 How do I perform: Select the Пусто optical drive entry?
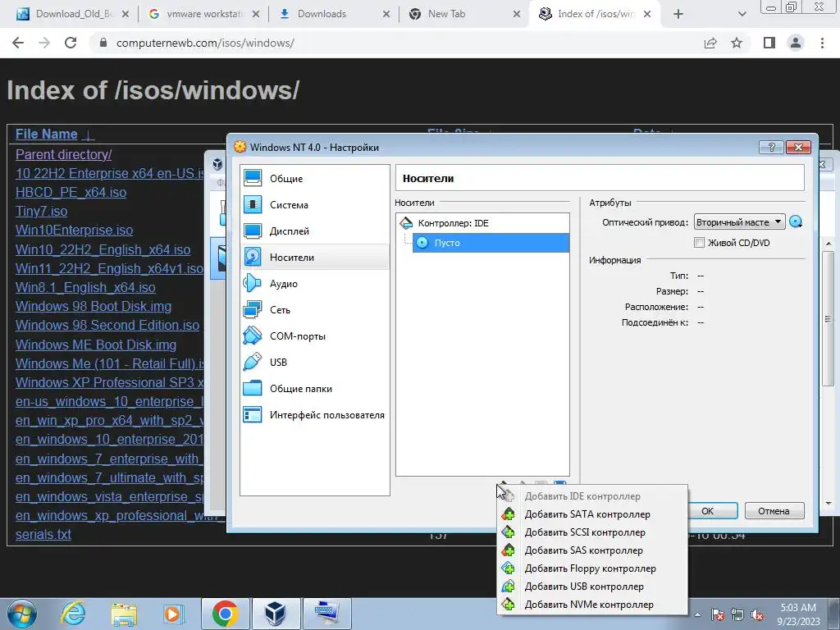click(x=491, y=243)
